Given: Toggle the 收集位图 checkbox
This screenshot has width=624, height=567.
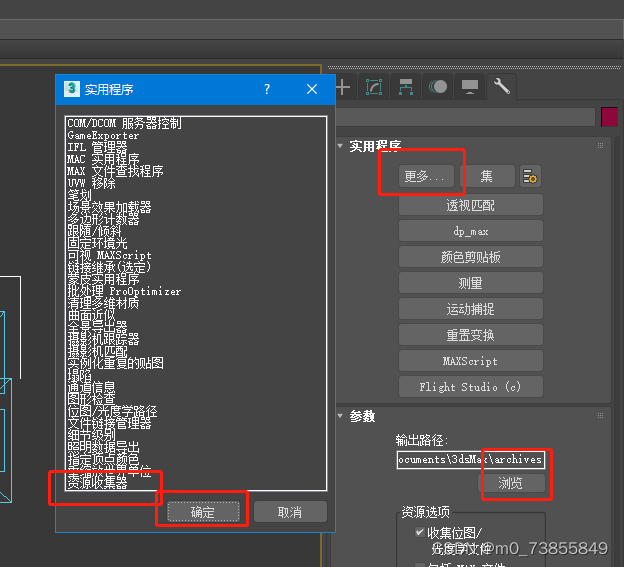Looking at the screenshot, I should tap(419, 532).
